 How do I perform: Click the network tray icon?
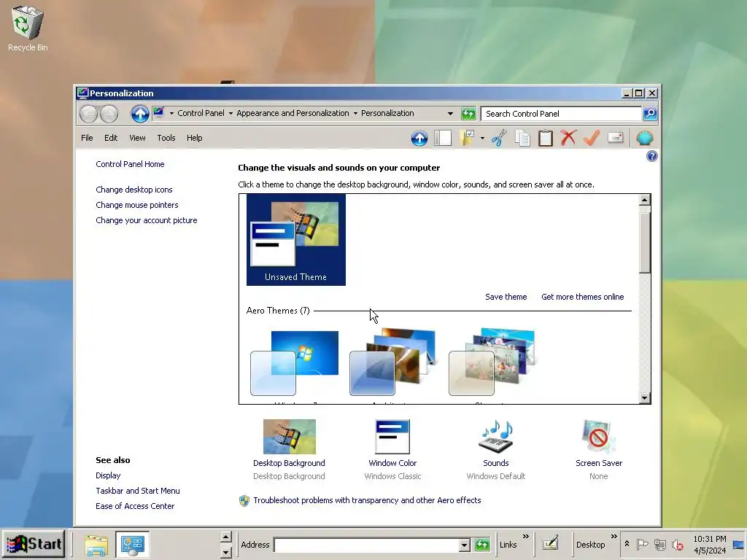(x=659, y=544)
